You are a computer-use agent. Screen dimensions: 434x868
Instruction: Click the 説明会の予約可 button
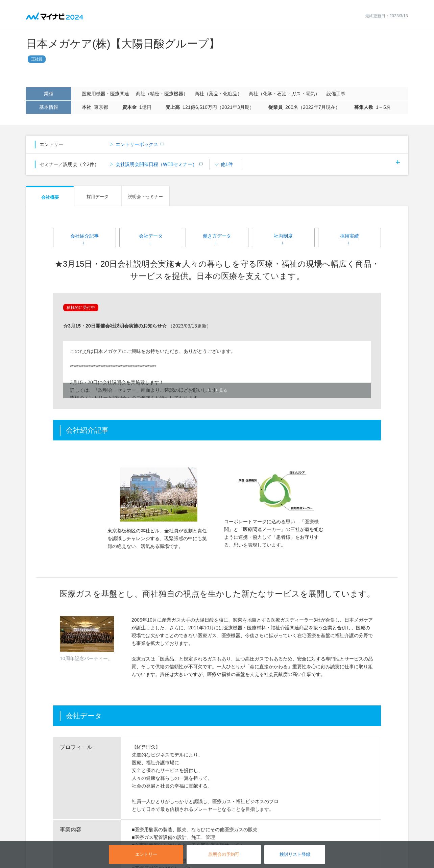coord(224,854)
